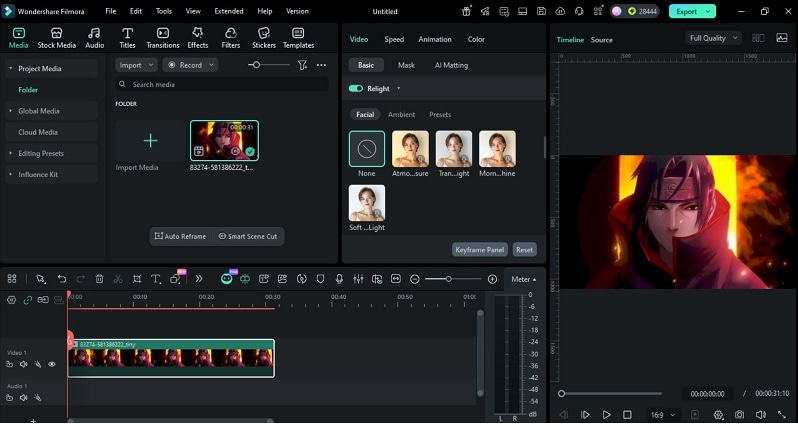This screenshot has height=424, width=798.
Task: Open the Tools menu
Action: 164,11
